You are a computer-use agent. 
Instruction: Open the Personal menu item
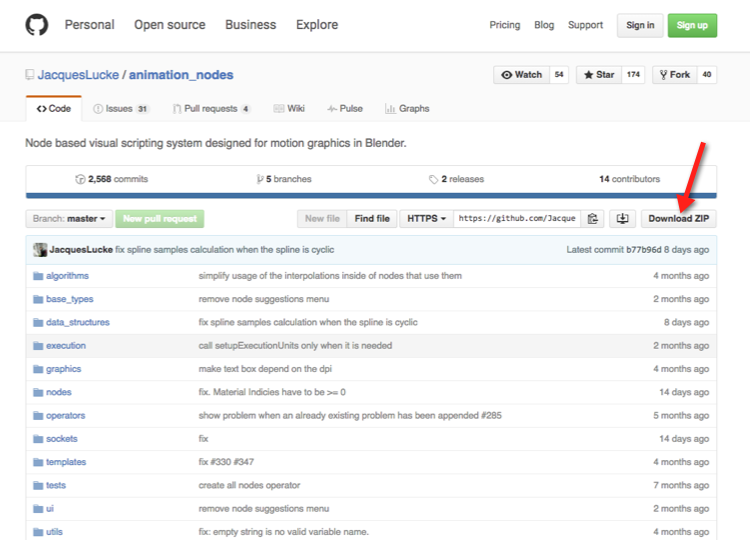click(x=89, y=25)
